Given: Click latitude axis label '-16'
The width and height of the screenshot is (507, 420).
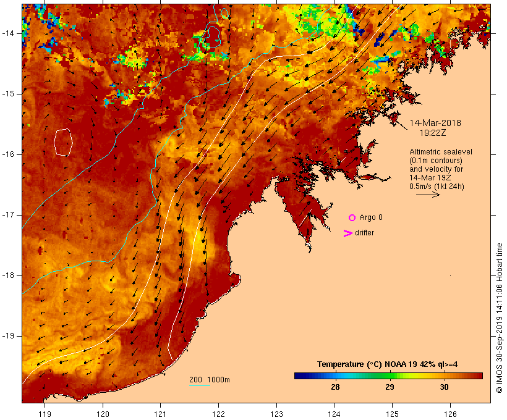Looking at the screenshot, I should click(x=8, y=154).
